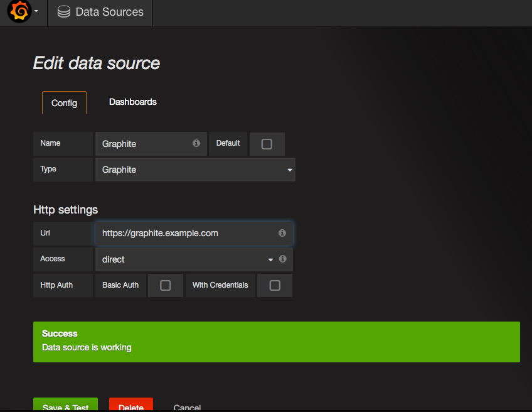Click the 'Edit data source' heading
The image size is (532, 412).
tap(97, 63)
